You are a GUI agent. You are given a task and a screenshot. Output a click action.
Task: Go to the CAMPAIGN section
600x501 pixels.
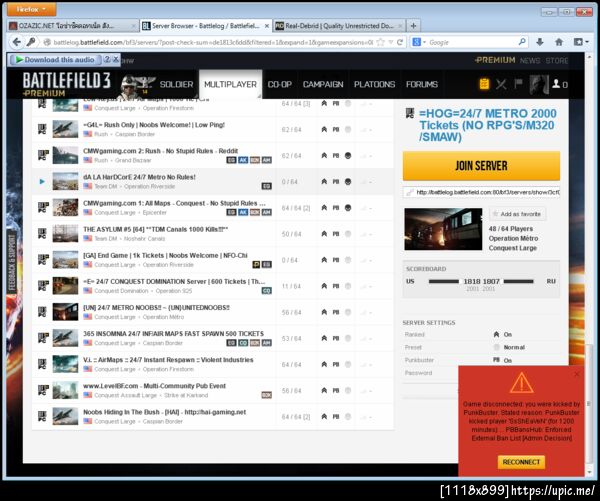click(323, 84)
